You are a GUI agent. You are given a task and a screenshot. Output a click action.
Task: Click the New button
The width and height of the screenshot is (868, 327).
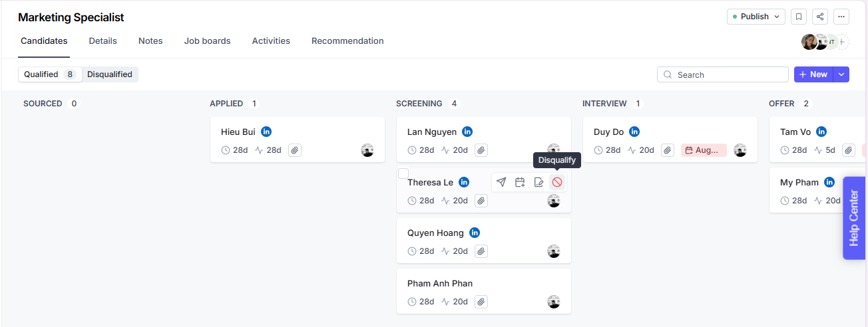[x=813, y=74]
